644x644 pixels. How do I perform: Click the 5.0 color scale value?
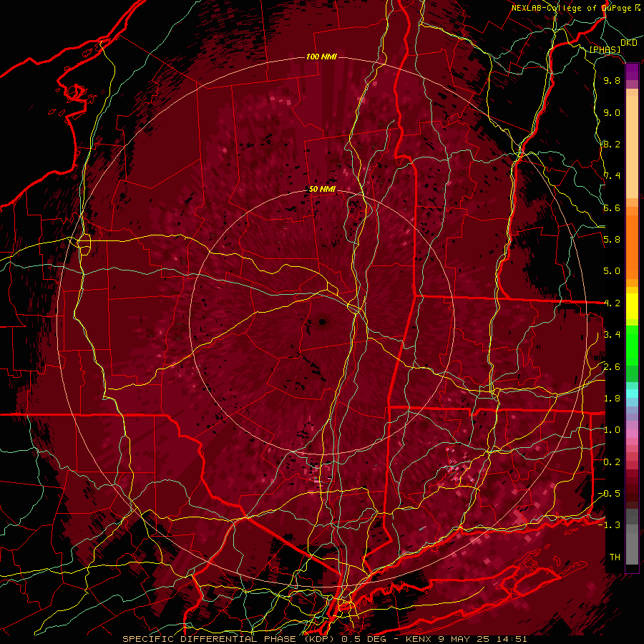pyautogui.click(x=612, y=271)
